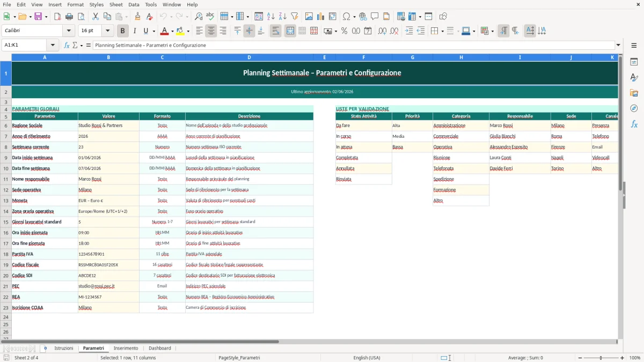Viewport: 644px width, 362px height.
Task: Select column D header
Action: coord(249,57)
